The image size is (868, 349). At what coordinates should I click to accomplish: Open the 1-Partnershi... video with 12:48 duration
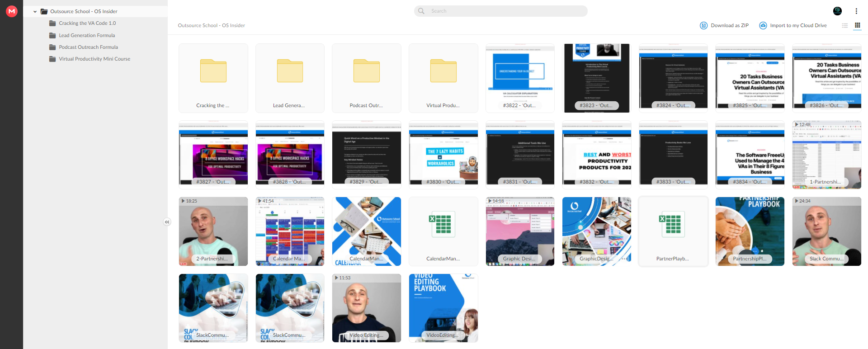click(827, 155)
